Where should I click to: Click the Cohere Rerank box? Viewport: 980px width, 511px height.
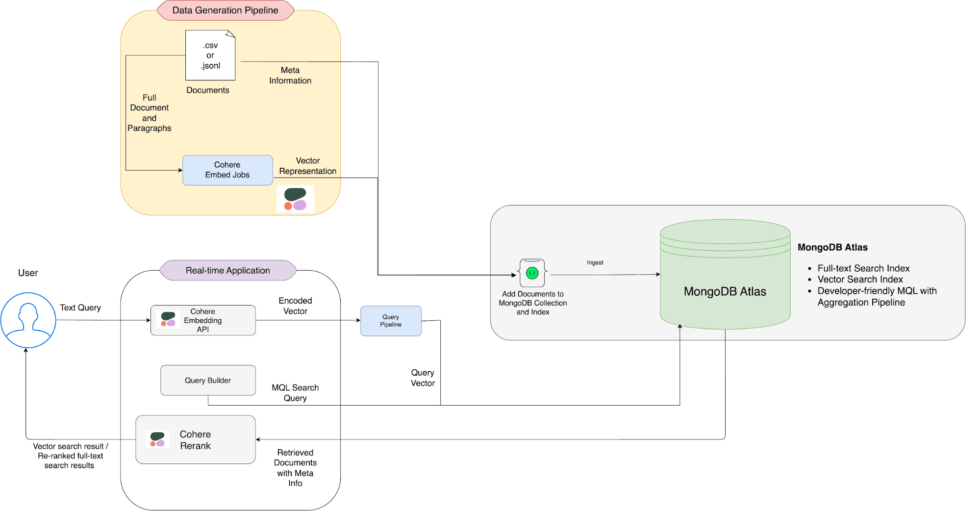[x=196, y=440]
